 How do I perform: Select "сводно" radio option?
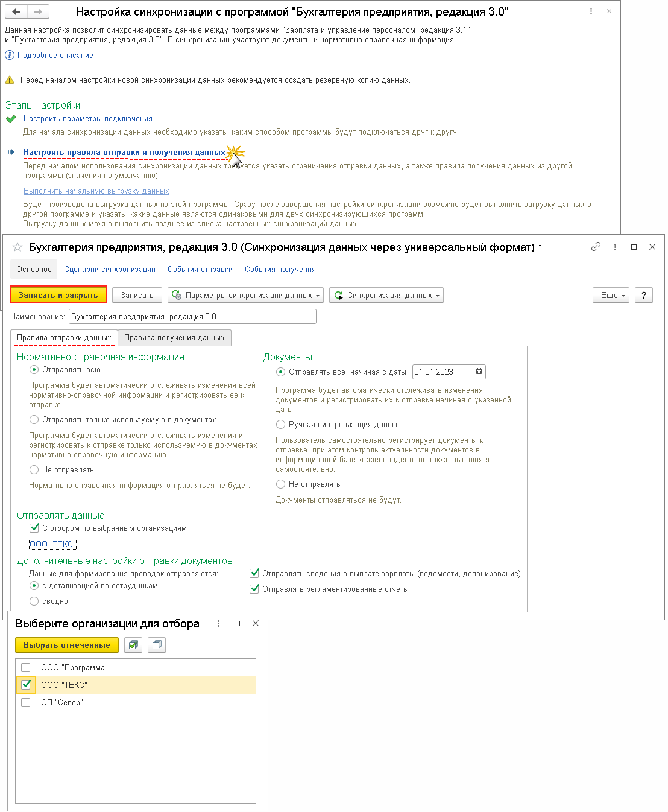[x=34, y=601]
